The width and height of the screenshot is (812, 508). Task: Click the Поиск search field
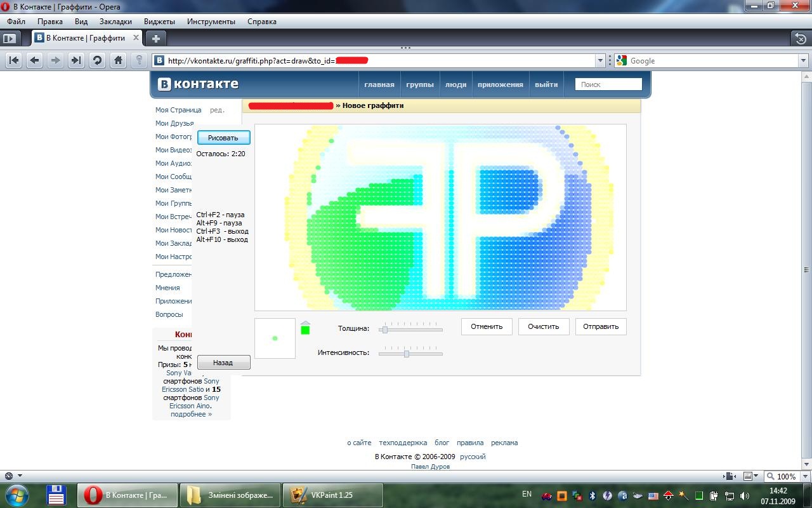(x=608, y=84)
